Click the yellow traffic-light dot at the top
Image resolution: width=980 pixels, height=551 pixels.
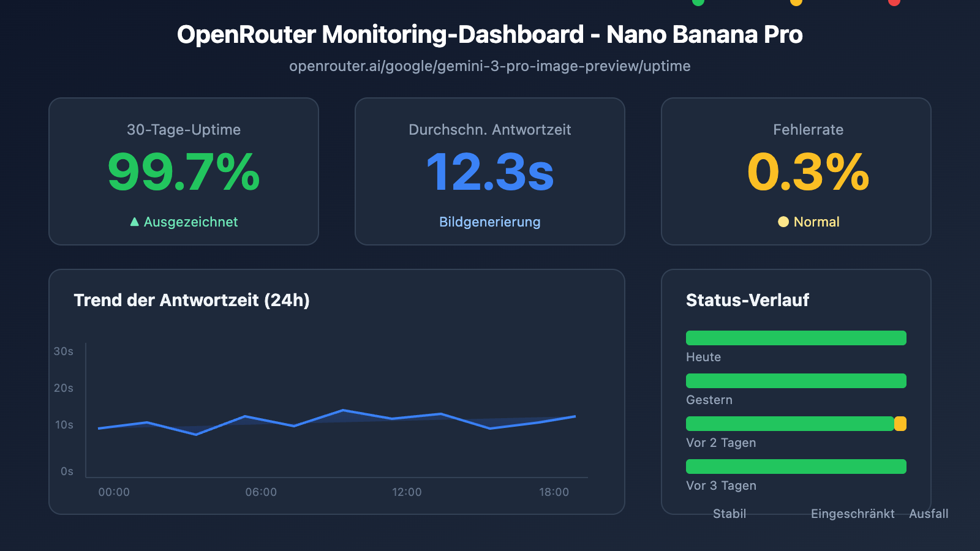(796, 3)
